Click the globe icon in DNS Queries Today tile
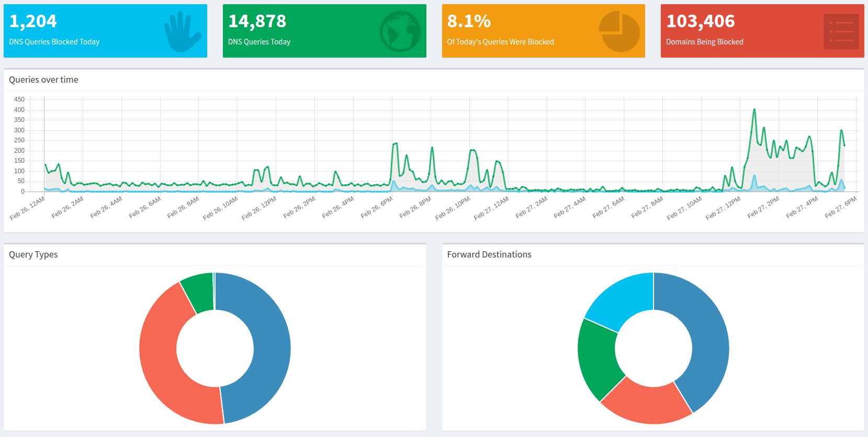Screen dimensions: 868x437 click(x=400, y=31)
